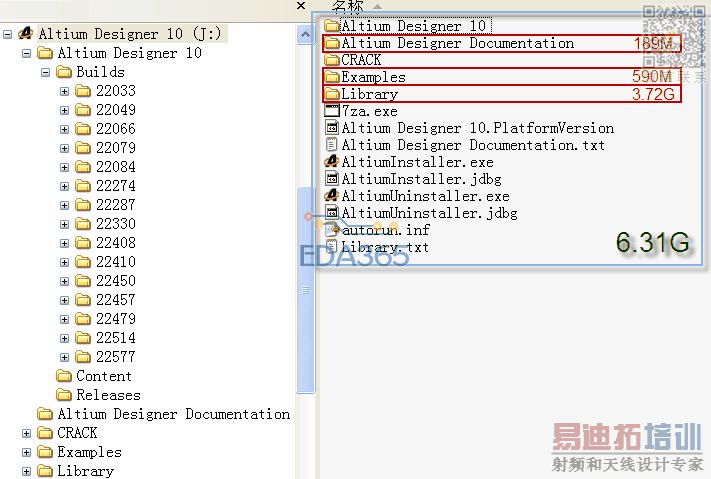Select Library.txt in the file list
Image resolution: width=711 pixels, height=479 pixels.
point(385,247)
